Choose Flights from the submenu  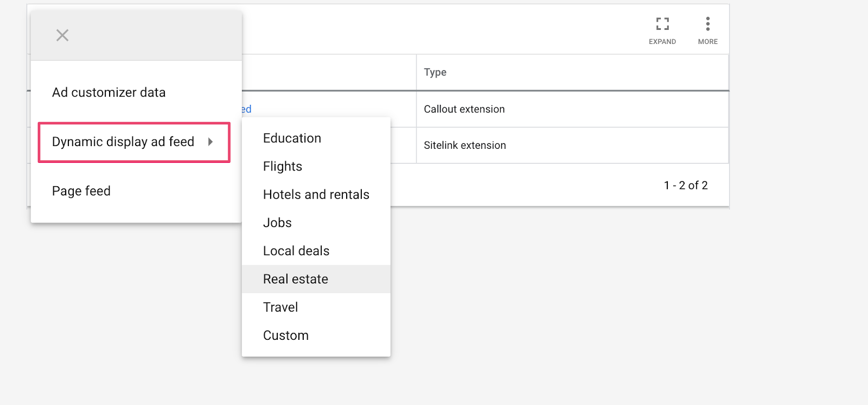(283, 167)
